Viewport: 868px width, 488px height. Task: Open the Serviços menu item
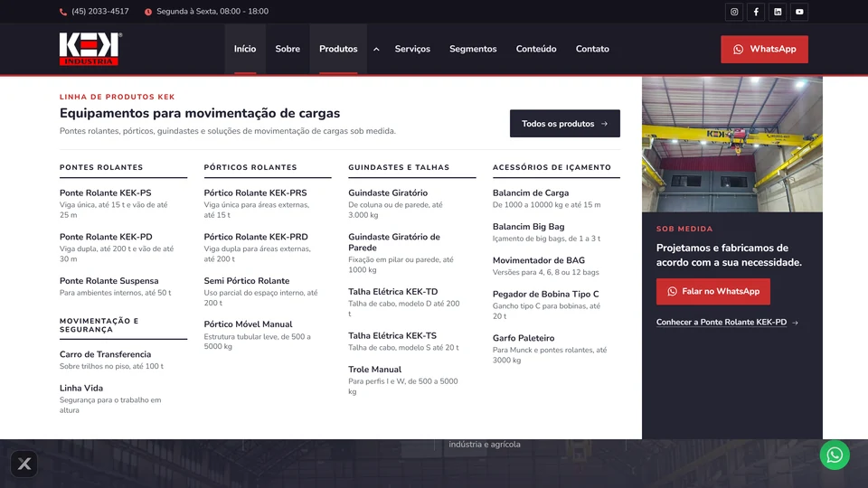[x=412, y=49]
